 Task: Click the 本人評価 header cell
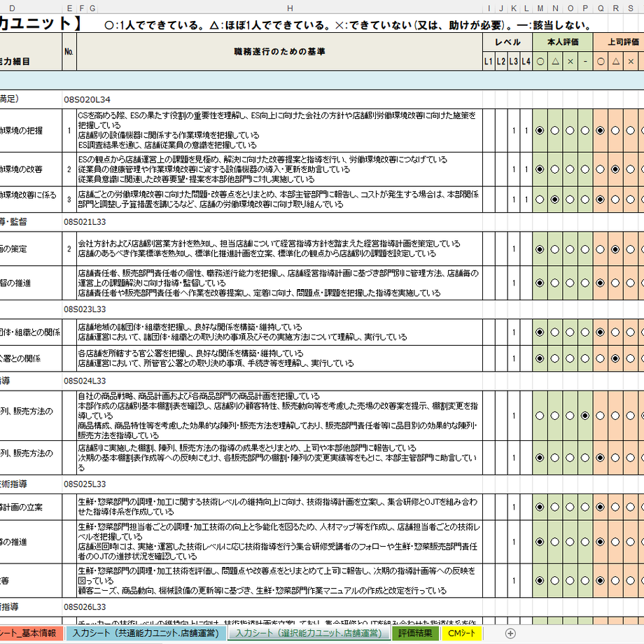[563, 42]
